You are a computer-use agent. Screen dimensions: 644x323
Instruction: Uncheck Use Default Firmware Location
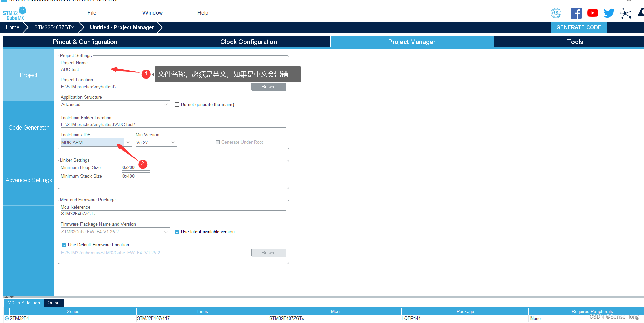pyautogui.click(x=64, y=245)
